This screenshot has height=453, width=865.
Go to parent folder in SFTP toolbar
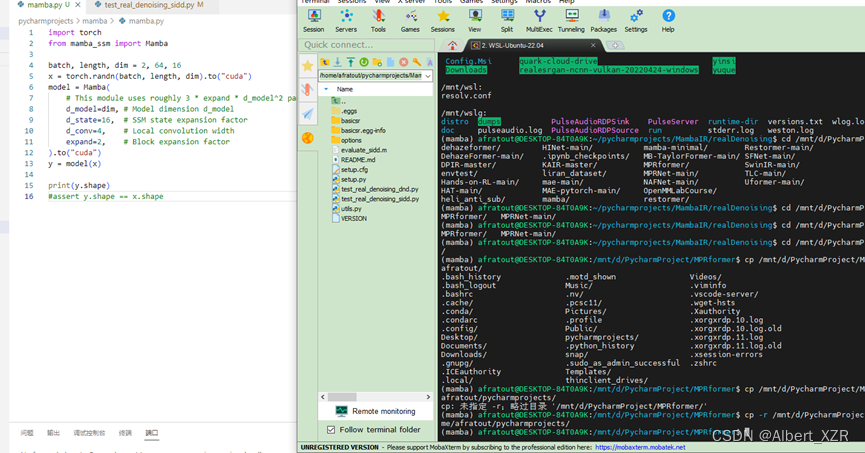pos(325,62)
